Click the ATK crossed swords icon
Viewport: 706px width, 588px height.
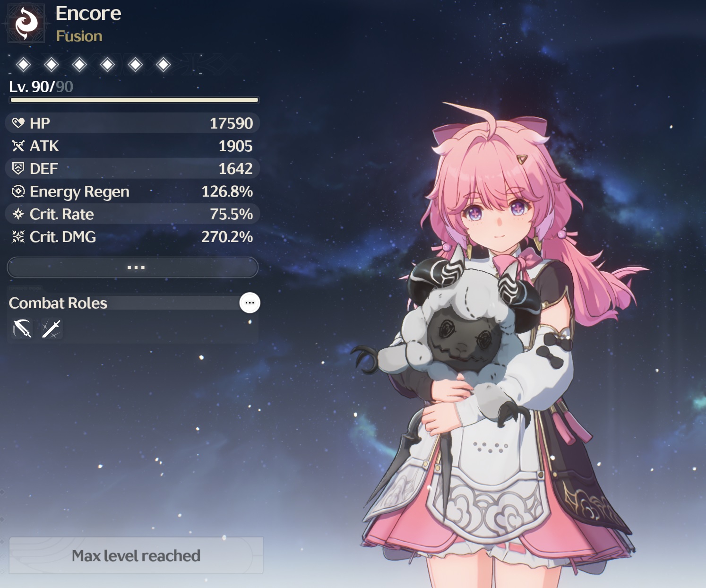[18, 146]
